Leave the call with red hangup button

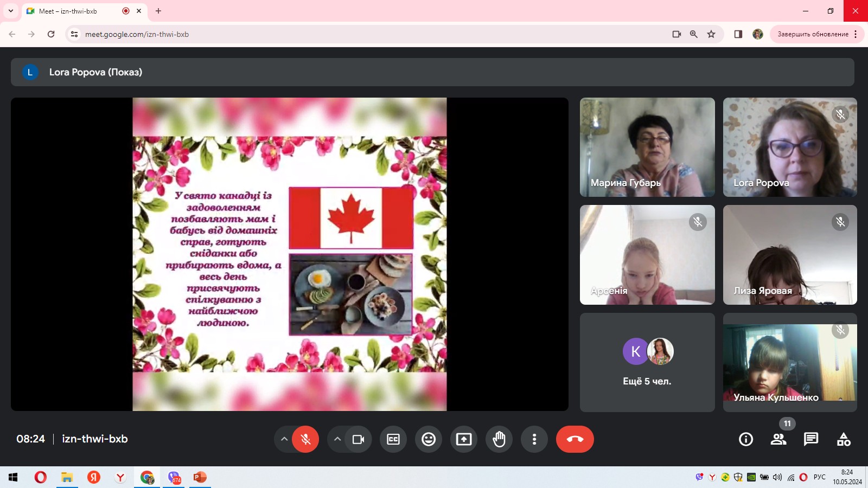(575, 439)
